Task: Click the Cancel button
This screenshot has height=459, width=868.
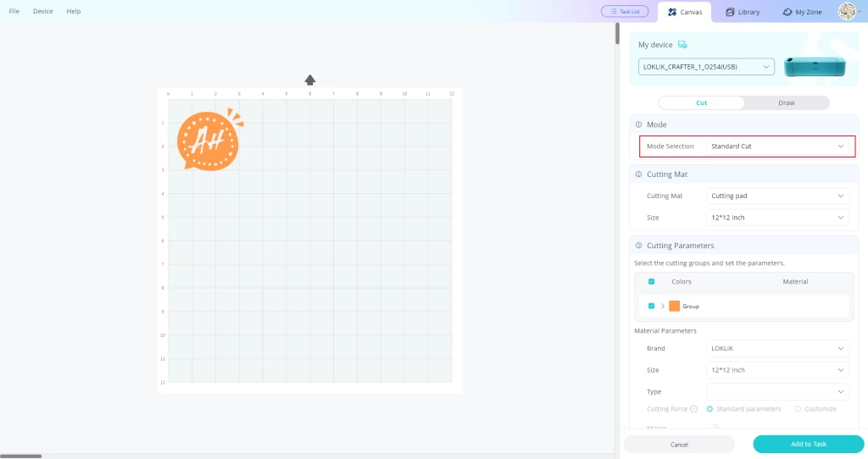Action: coord(679,445)
